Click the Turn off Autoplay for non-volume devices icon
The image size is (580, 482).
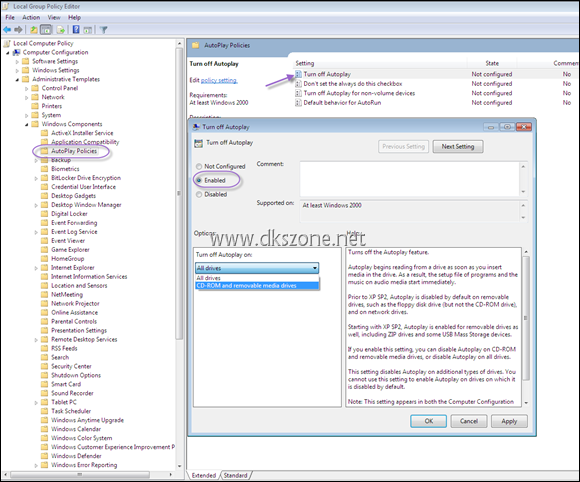coord(298,93)
